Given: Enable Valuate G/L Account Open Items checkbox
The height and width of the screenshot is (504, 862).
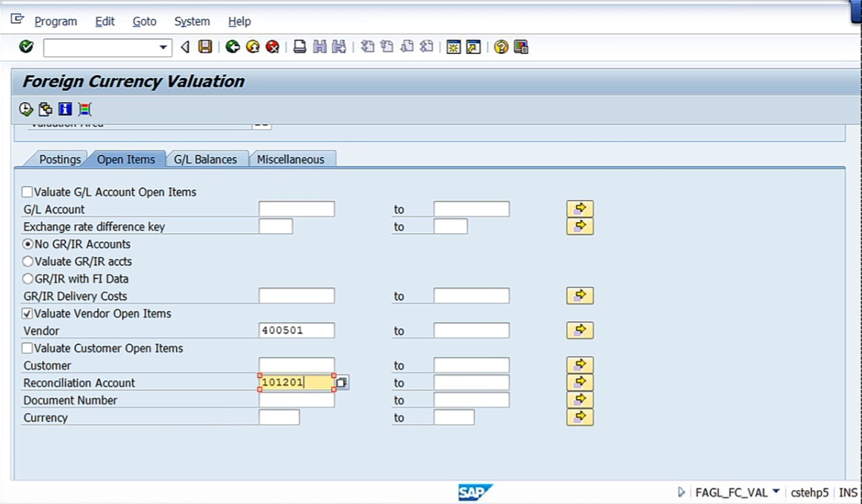Looking at the screenshot, I should point(27,192).
